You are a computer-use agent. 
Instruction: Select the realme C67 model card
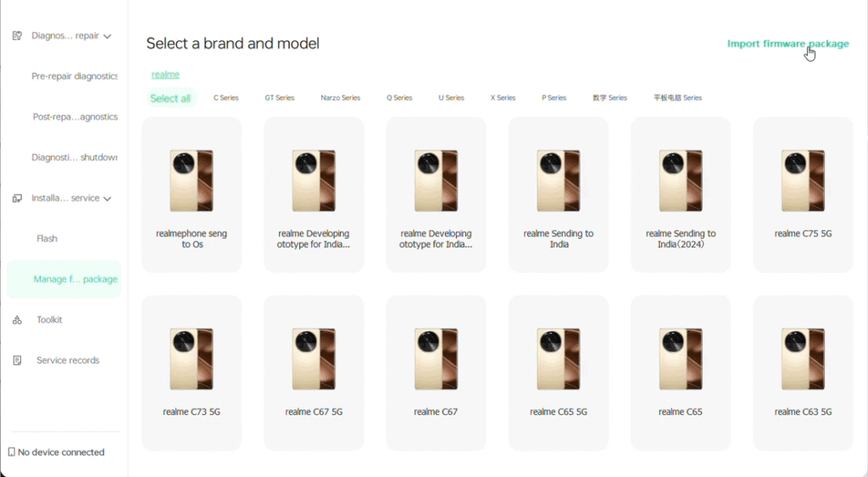(437, 373)
